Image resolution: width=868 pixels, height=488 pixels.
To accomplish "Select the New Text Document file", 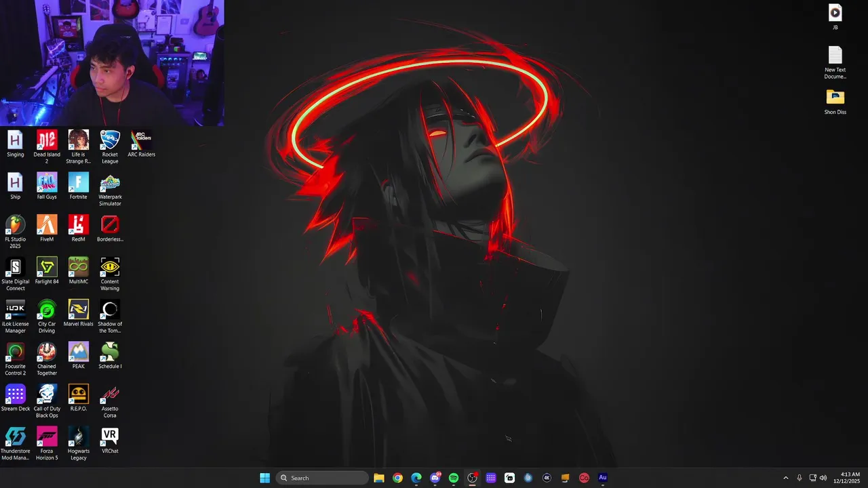I will click(x=835, y=62).
